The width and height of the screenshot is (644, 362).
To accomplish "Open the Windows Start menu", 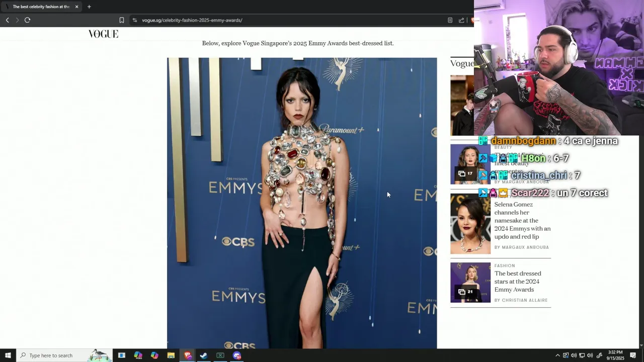I will pos(8,355).
